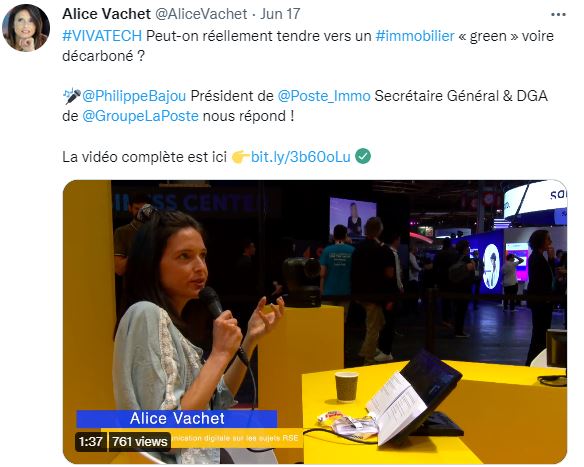Open the Alice Vachet display name
Viewport: 584px width, 467px height.
[x=106, y=14]
